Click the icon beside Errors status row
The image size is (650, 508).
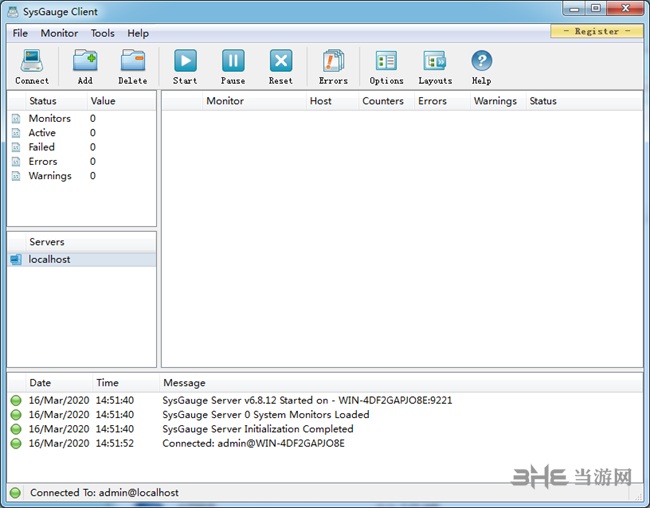[16, 162]
